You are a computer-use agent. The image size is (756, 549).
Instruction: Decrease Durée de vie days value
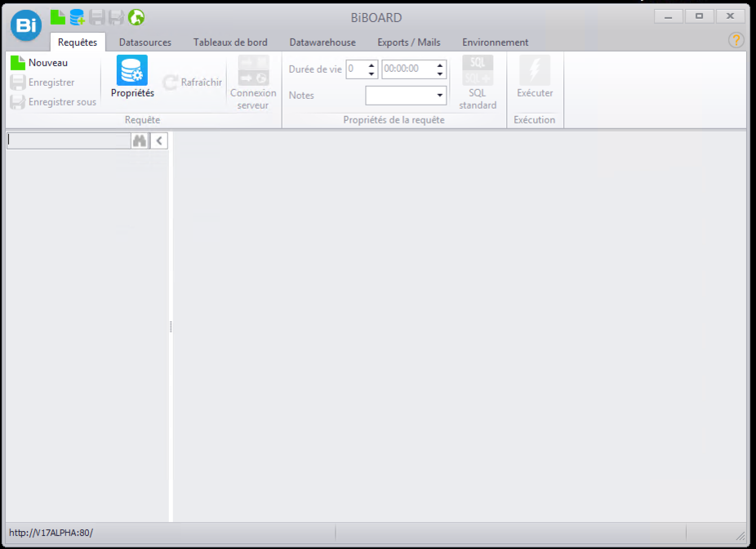pyautogui.click(x=371, y=74)
